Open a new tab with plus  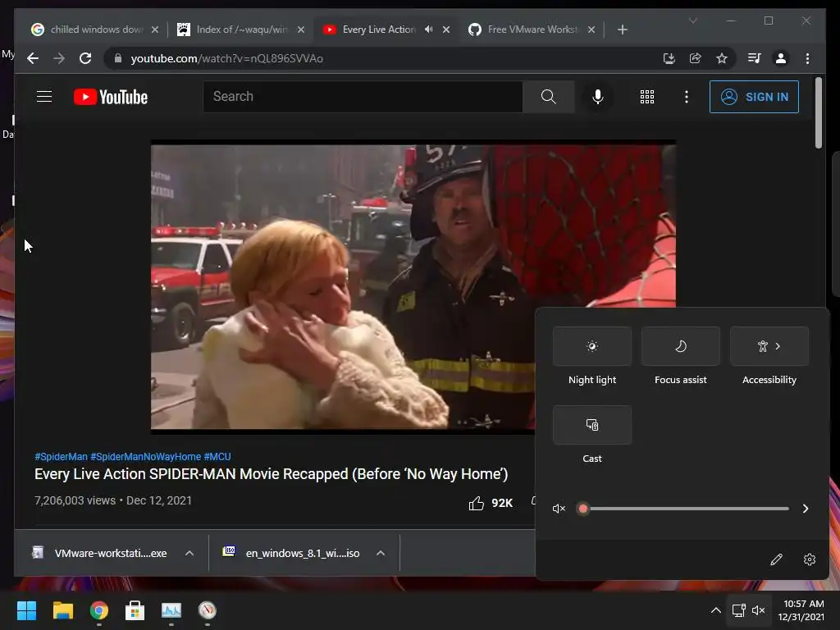[622, 30]
